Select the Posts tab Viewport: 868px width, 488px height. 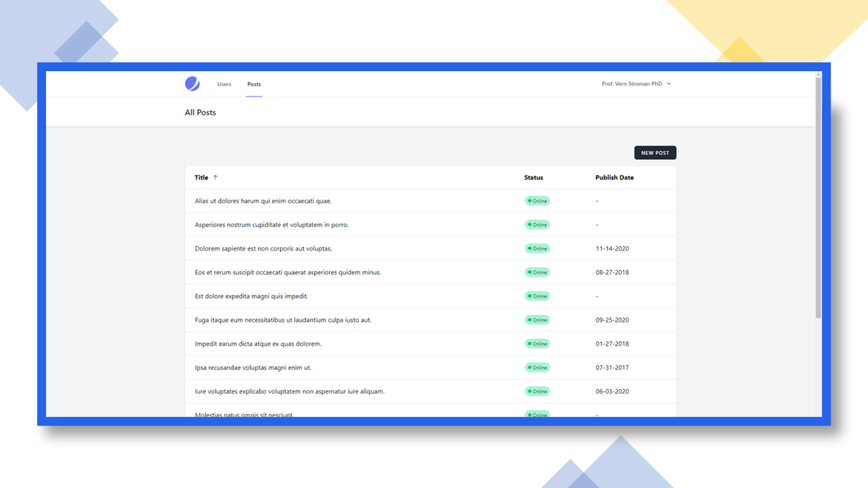click(x=254, y=84)
